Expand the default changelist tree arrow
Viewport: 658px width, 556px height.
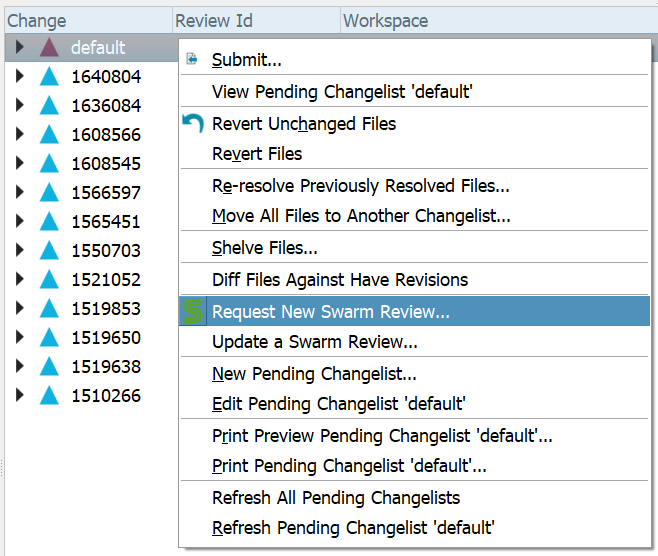[x=20, y=47]
